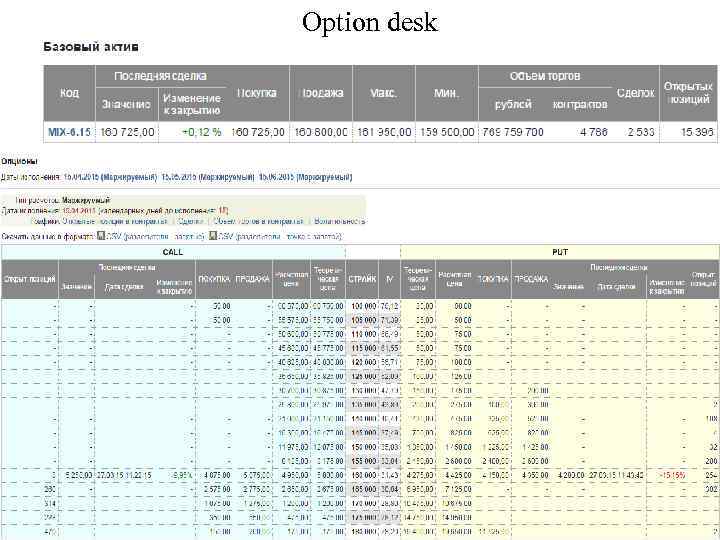Click the CALL section header
Screen dimensions: 720x540
[x=173, y=252]
